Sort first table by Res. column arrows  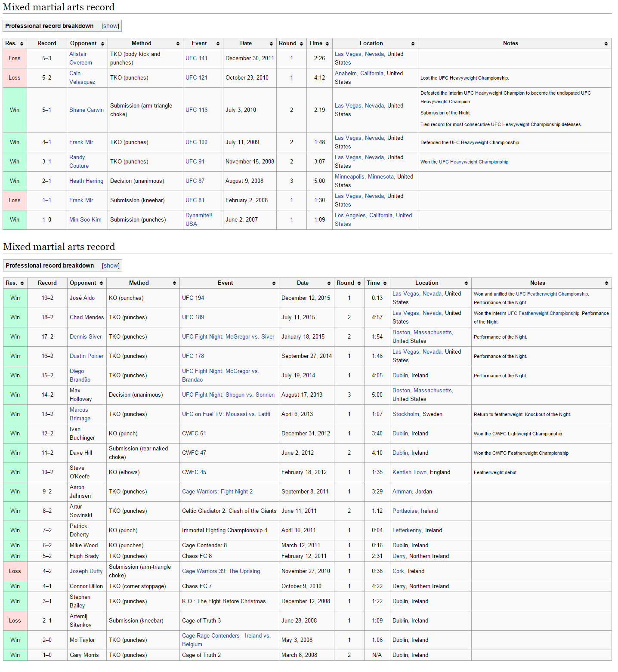[x=22, y=44]
